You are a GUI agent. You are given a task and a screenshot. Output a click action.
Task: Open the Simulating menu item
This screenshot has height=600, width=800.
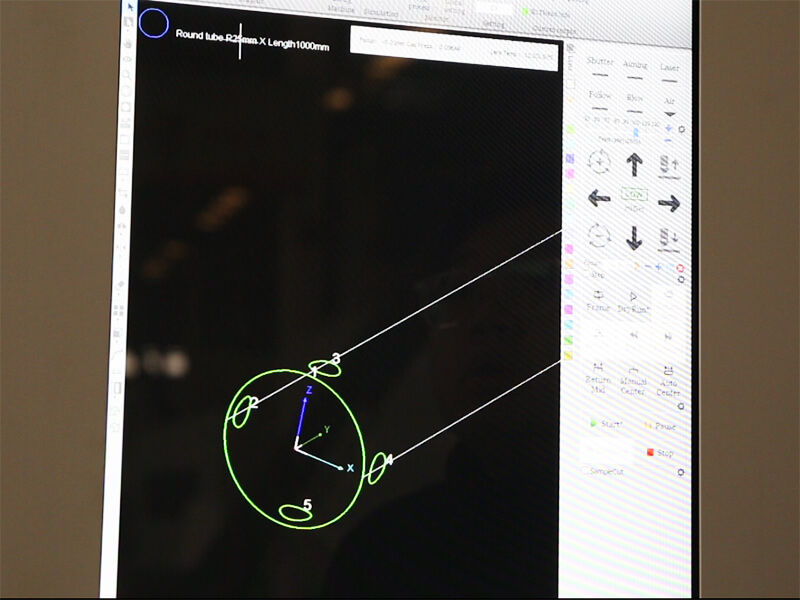(x=381, y=13)
